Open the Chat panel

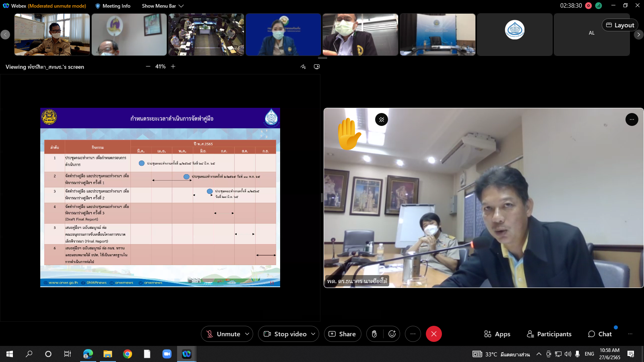click(x=600, y=334)
